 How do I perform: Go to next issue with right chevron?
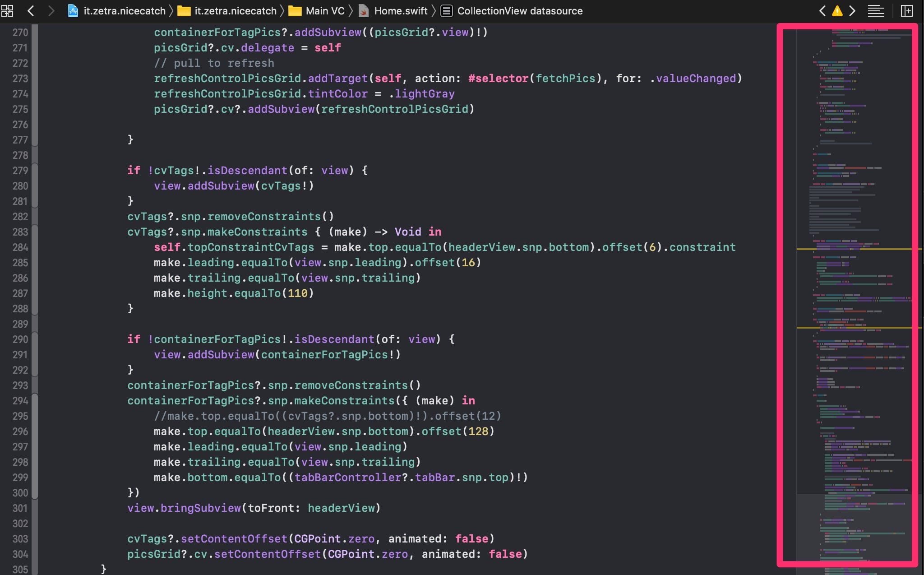852,10
